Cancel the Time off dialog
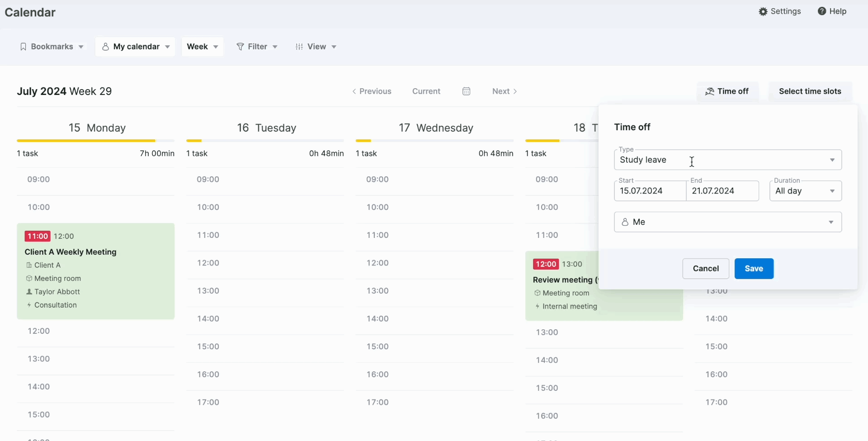Viewport: 868px width, 441px height. point(706,269)
